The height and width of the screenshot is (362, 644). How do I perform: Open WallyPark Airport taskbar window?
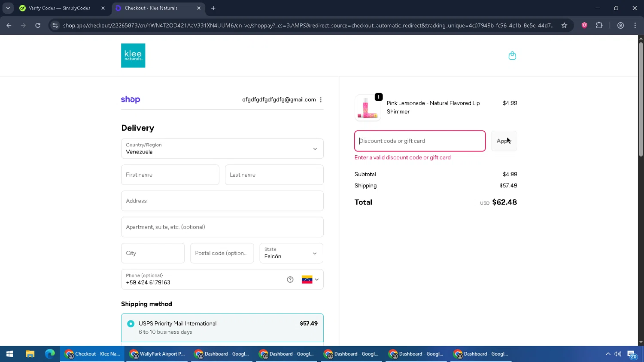157,354
